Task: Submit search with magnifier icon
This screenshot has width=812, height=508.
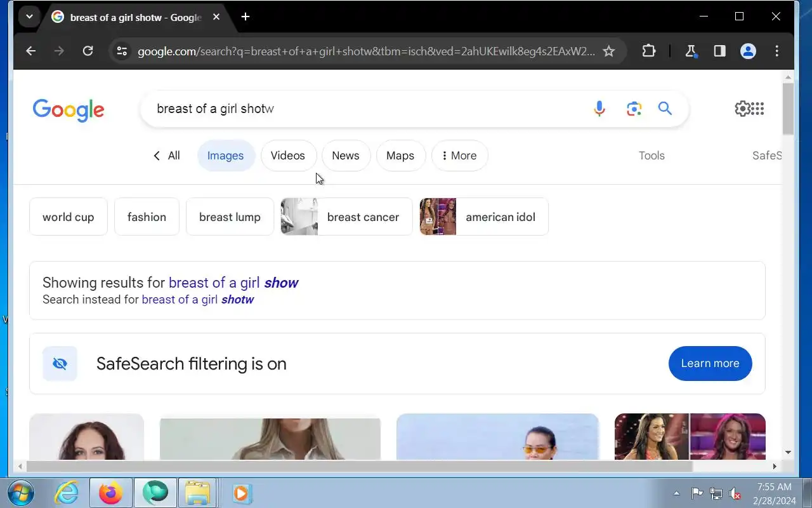Action: point(665,109)
